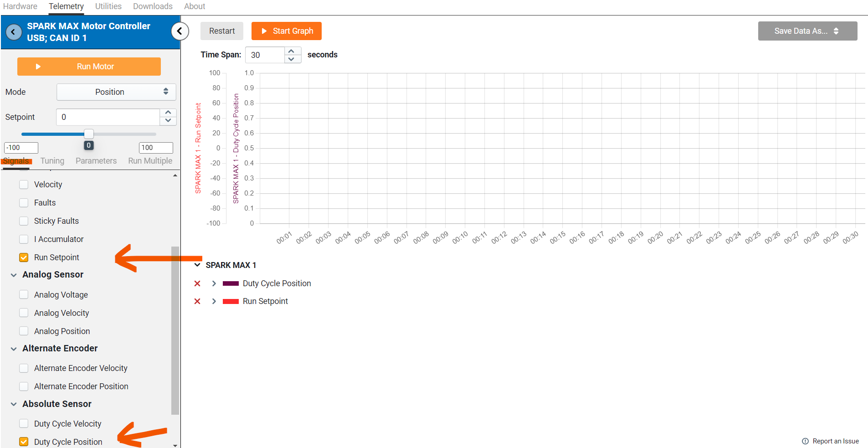Uncheck the Run Setpoint checkbox
This screenshot has width=868, height=448.
tap(24, 257)
